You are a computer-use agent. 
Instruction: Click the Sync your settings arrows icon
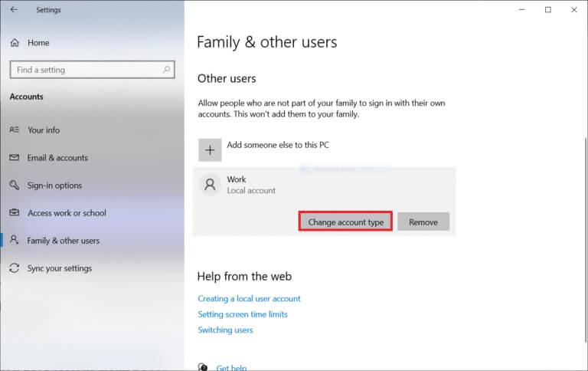pyautogui.click(x=15, y=268)
